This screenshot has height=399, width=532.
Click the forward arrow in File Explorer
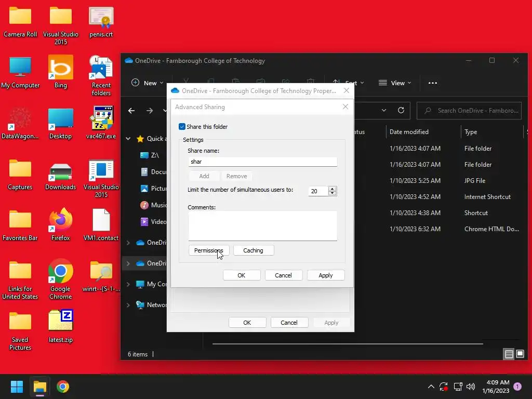pos(149,111)
